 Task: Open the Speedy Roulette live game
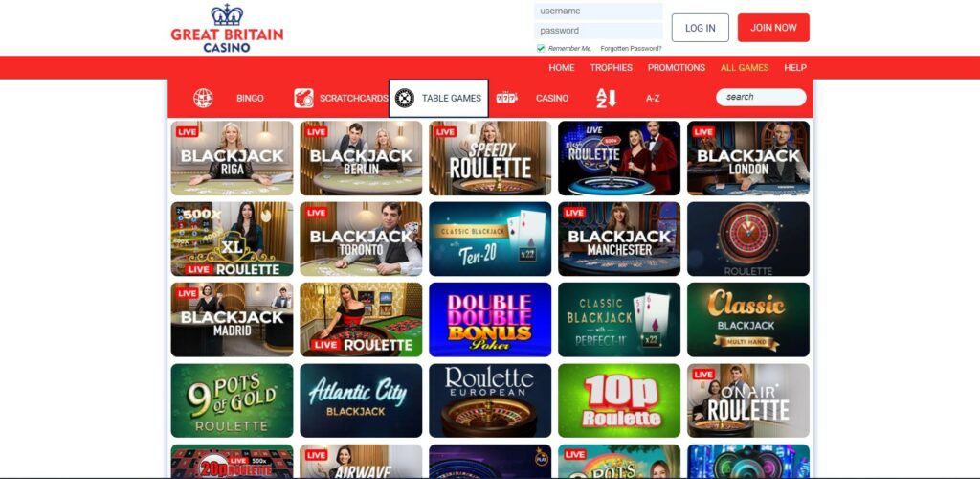[490, 158]
